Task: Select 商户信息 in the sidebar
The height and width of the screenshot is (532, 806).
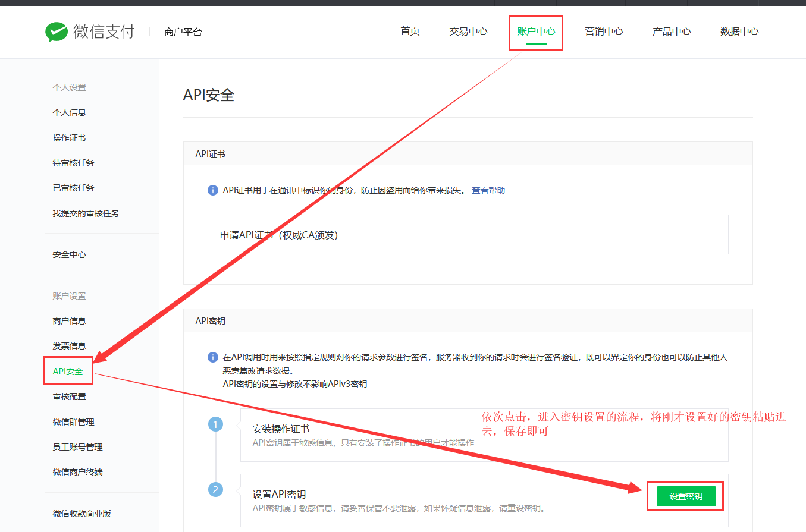Action: click(69, 321)
